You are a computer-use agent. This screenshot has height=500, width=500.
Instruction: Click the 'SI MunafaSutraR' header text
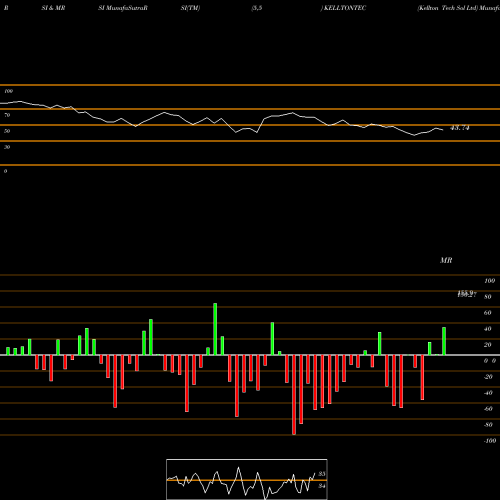tap(123, 8)
